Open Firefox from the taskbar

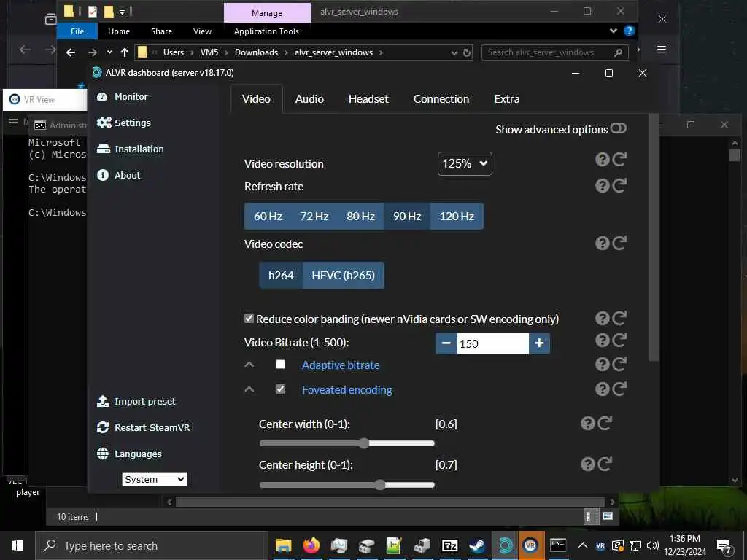[311, 545]
